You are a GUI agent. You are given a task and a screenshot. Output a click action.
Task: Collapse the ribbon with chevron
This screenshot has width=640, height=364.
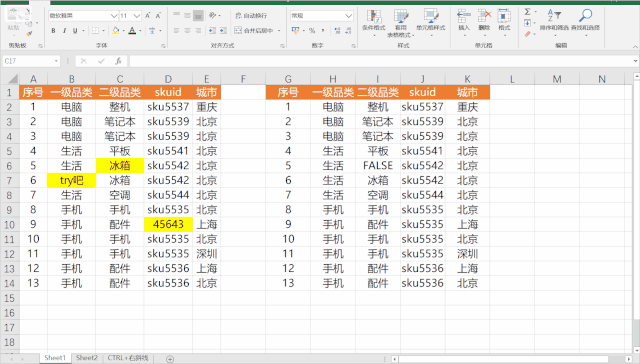coord(635,46)
